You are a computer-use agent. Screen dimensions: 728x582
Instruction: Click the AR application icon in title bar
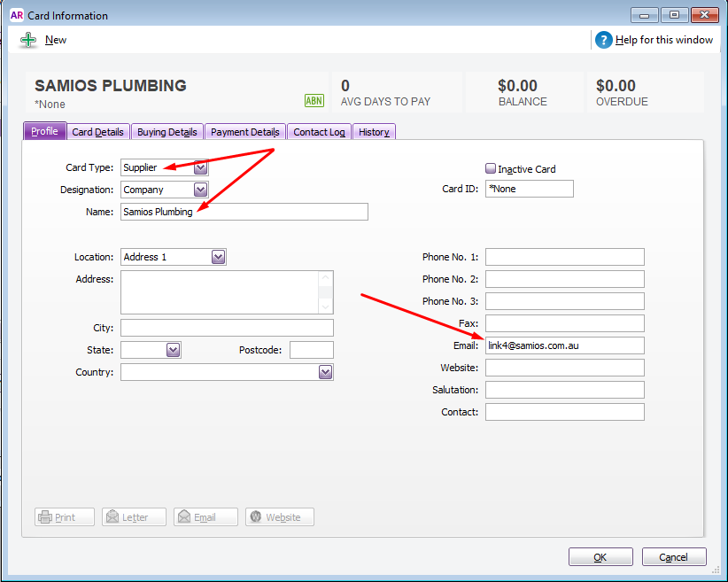coord(17,15)
